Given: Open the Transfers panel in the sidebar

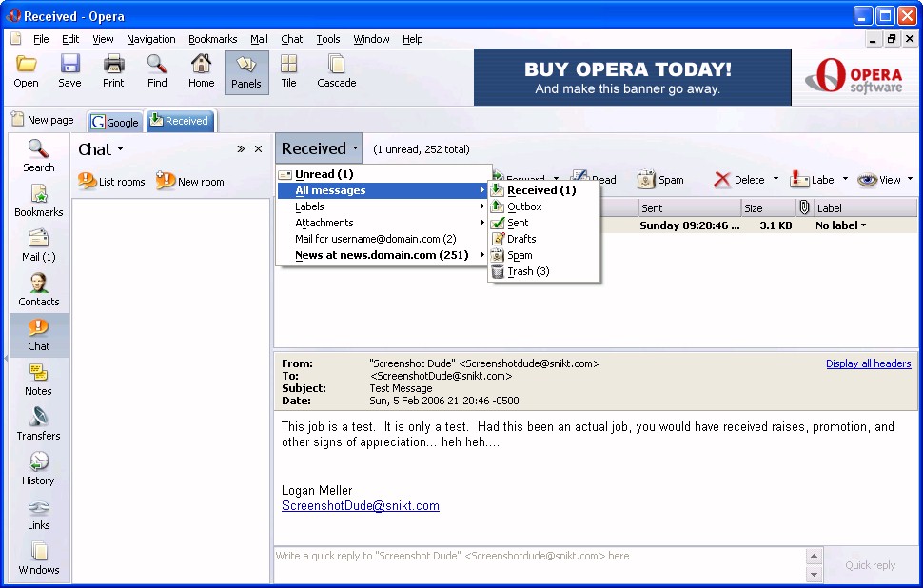Looking at the screenshot, I should (x=38, y=424).
